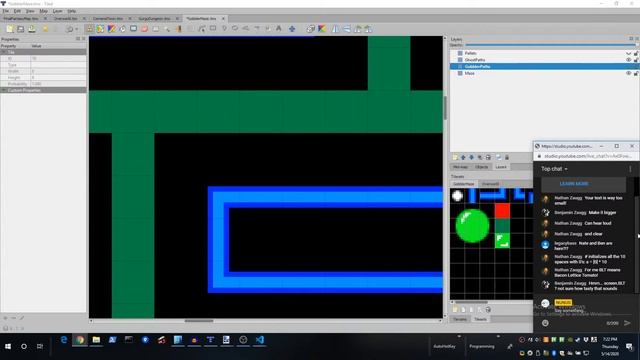Screen dimensions: 640x360
Task: Open the Help menu
Action: (71, 11)
